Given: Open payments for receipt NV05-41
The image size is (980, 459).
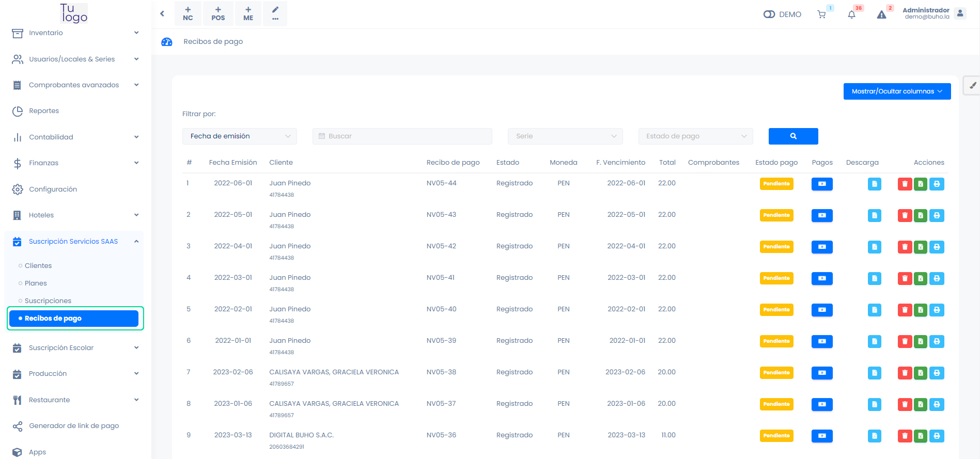Looking at the screenshot, I should click(822, 278).
